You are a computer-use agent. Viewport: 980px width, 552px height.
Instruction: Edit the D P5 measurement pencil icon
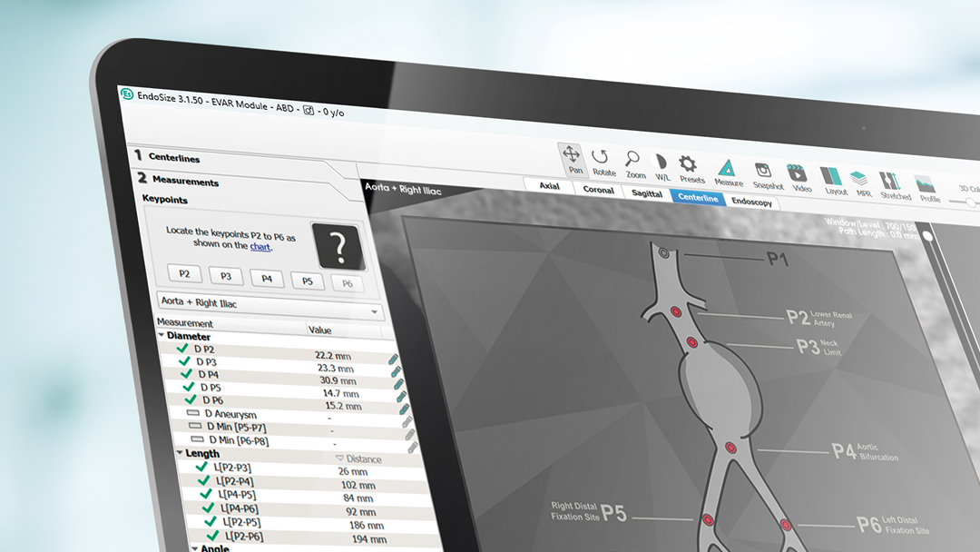click(x=401, y=397)
